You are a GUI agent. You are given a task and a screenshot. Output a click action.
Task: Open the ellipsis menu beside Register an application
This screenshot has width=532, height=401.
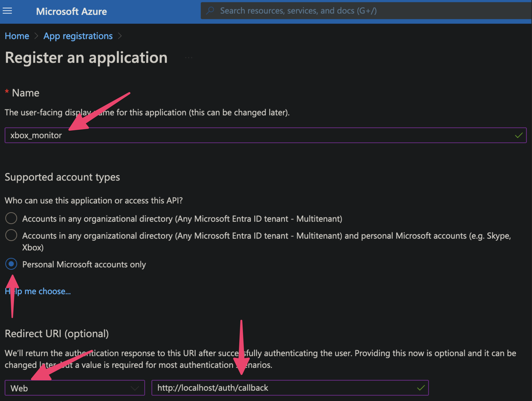tap(189, 58)
